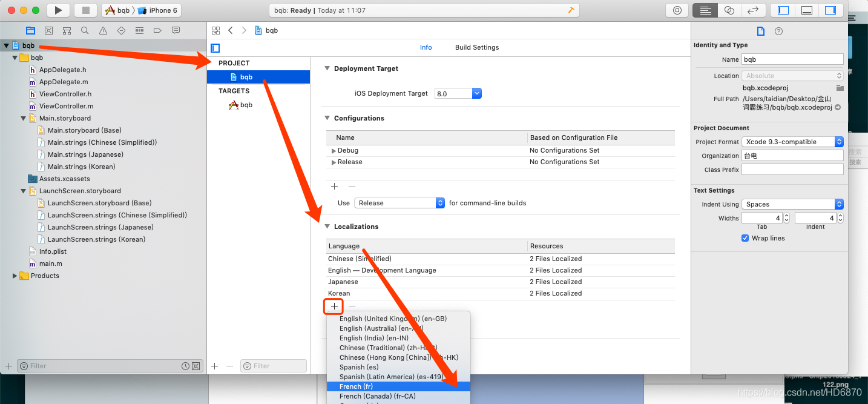Viewport: 868px width, 404px height.
Task: Collapse the Configurations section
Action: (327, 118)
